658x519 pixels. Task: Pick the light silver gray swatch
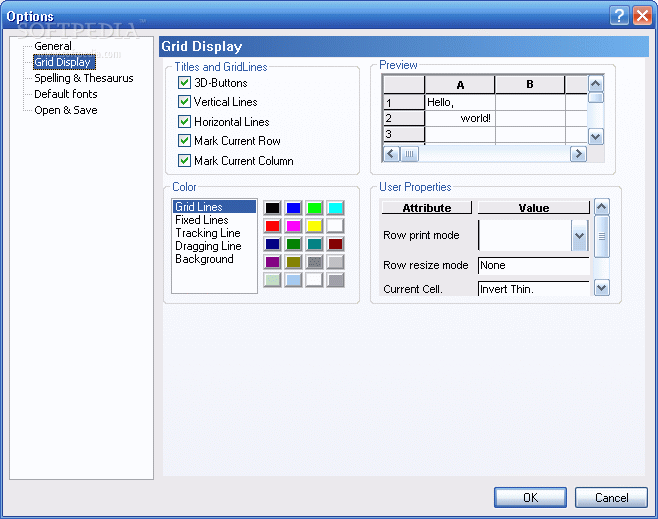tap(335, 262)
